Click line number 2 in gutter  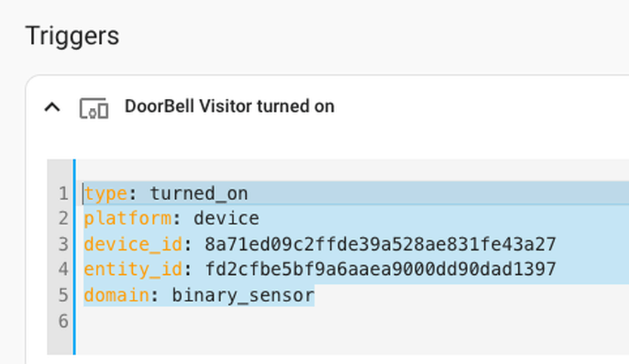tap(63, 219)
